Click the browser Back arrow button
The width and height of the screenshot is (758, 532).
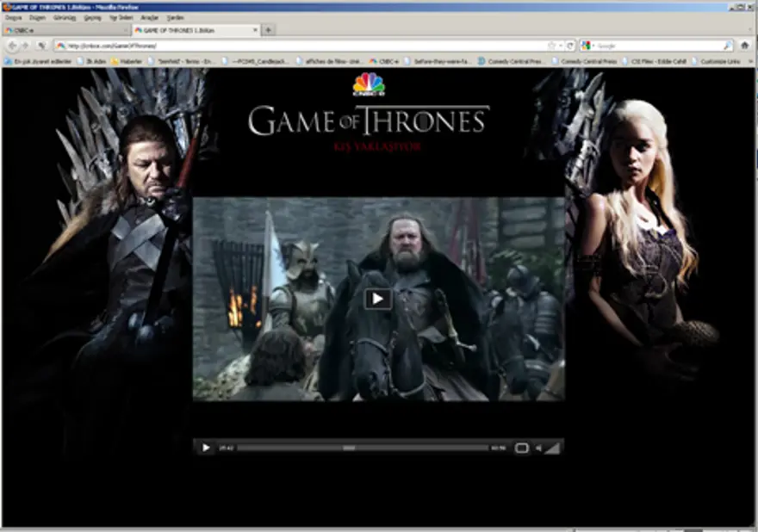click(12, 46)
